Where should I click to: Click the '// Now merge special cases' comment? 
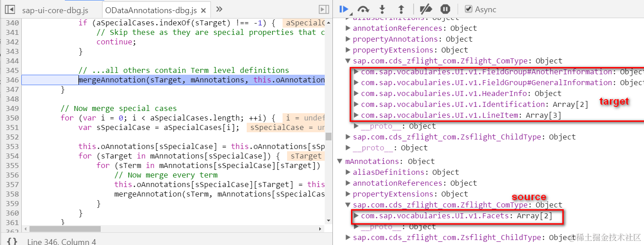pyautogui.click(x=119, y=108)
